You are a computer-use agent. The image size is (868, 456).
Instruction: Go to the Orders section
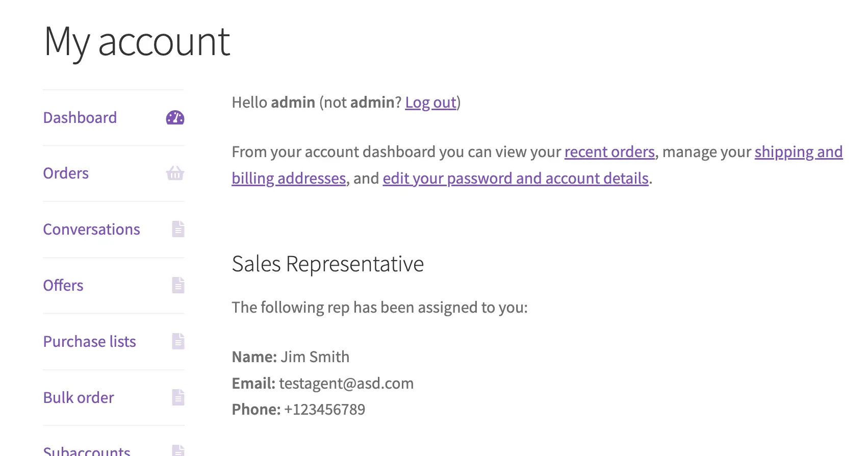coord(66,173)
